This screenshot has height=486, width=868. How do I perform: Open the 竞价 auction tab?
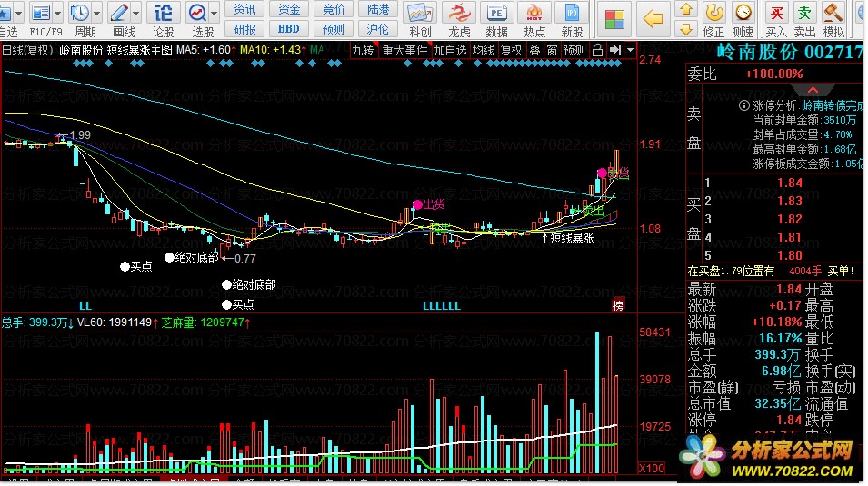click(334, 9)
